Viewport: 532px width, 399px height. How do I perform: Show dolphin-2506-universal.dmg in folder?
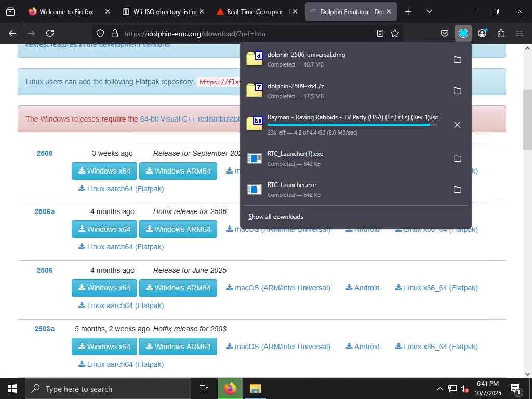pyautogui.click(x=457, y=59)
